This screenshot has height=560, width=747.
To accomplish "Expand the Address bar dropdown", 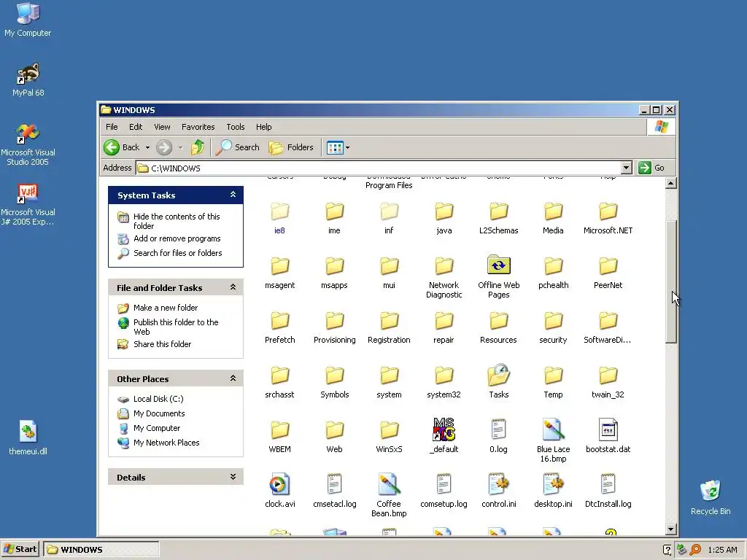I will 627,168.
